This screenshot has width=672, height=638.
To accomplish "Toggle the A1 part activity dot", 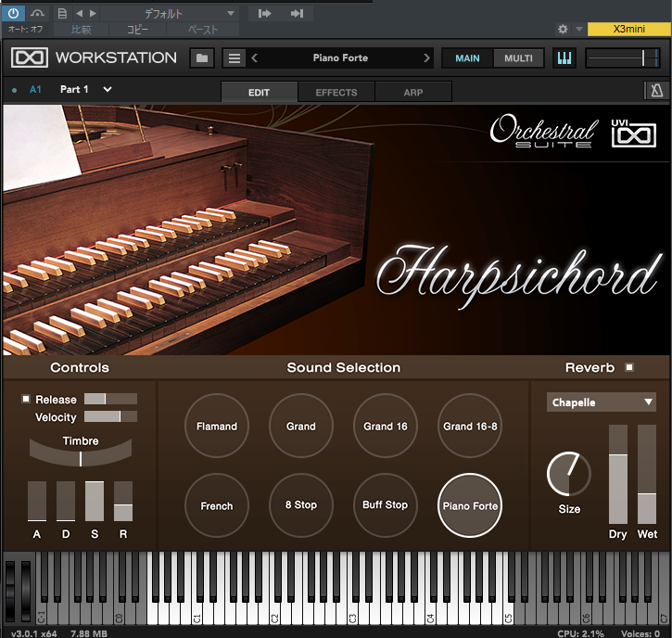I will pyautogui.click(x=15, y=90).
